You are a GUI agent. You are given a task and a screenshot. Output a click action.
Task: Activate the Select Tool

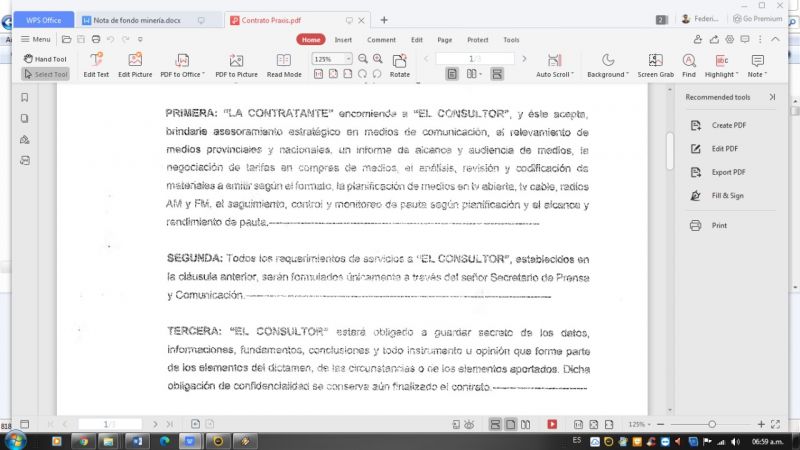(x=45, y=74)
